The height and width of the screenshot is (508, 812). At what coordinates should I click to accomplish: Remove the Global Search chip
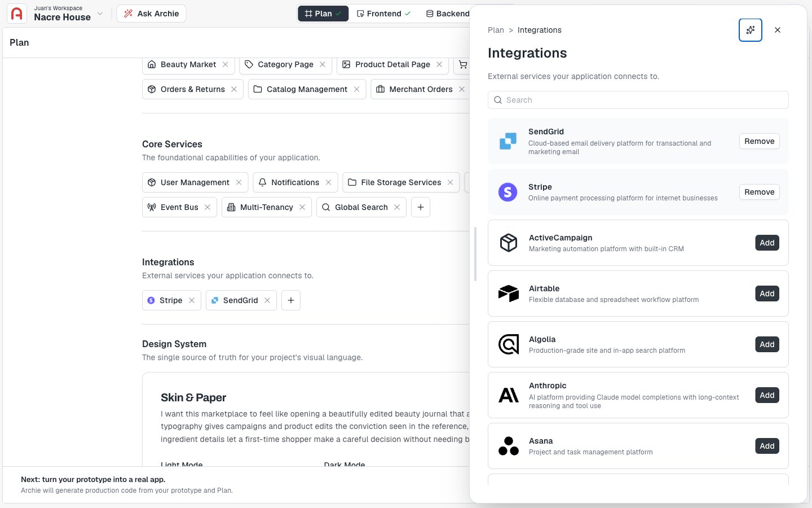click(x=397, y=207)
